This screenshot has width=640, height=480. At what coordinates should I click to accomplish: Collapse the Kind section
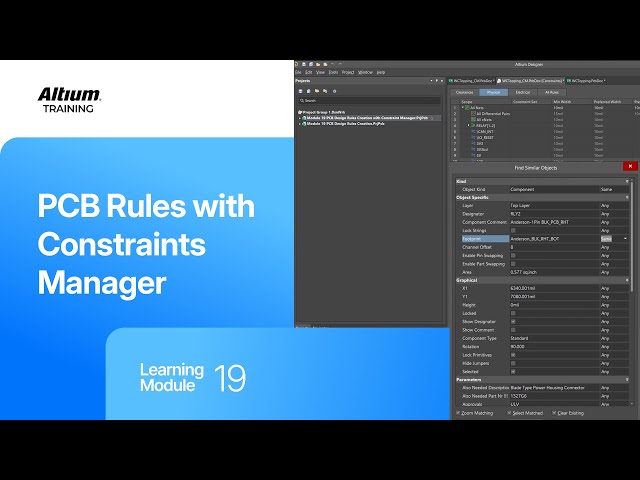coord(627,181)
